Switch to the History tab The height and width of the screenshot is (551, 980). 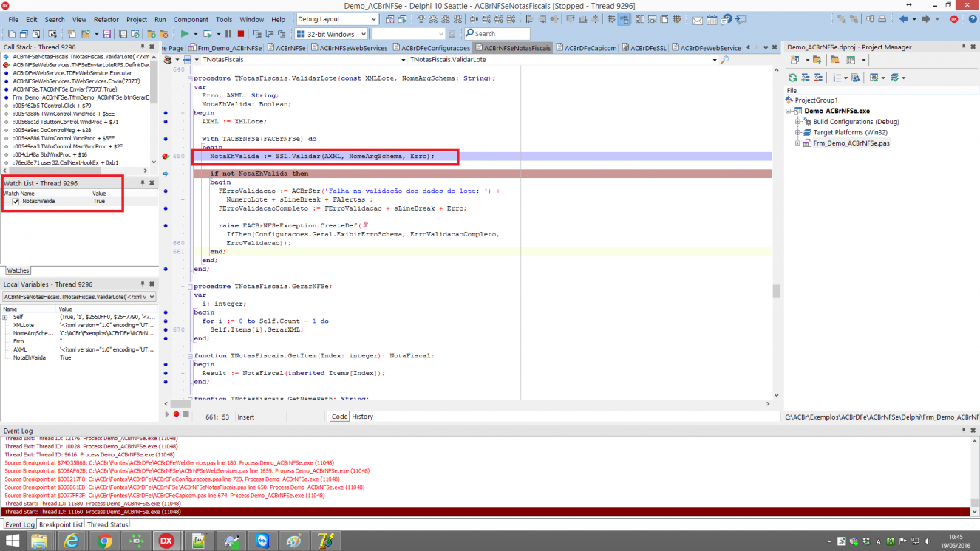pyautogui.click(x=362, y=417)
